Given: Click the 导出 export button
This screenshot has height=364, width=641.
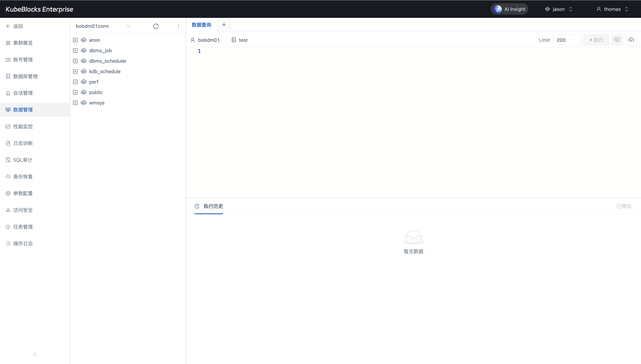Looking at the screenshot, I should coord(624,206).
